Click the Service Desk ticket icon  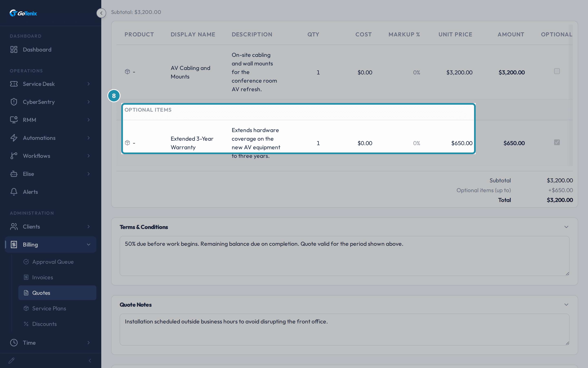14,84
